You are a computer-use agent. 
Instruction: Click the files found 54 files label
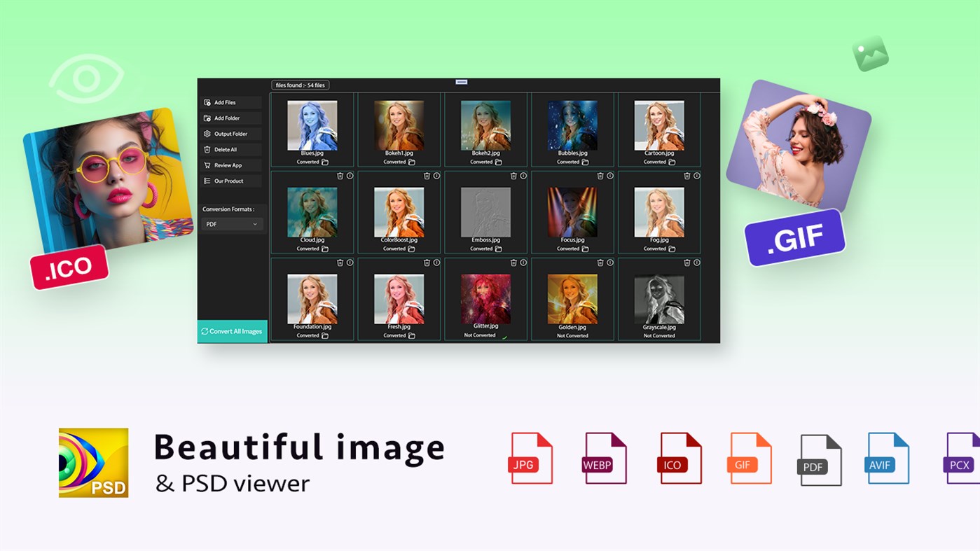(301, 84)
